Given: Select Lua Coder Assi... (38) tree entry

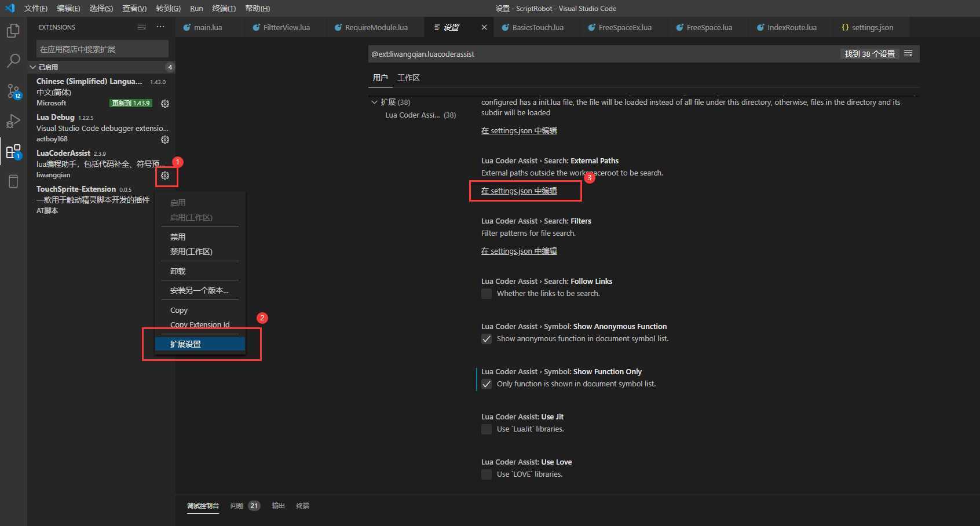Looking at the screenshot, I should 420,115.
